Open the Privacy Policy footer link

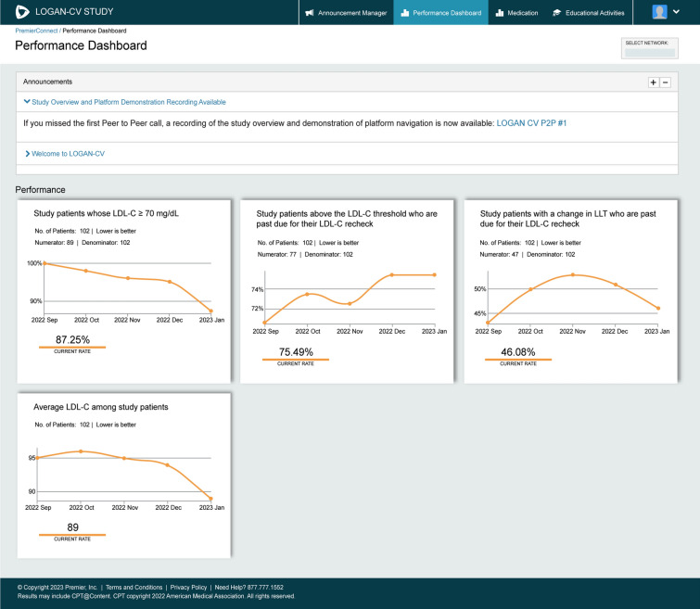188,588
